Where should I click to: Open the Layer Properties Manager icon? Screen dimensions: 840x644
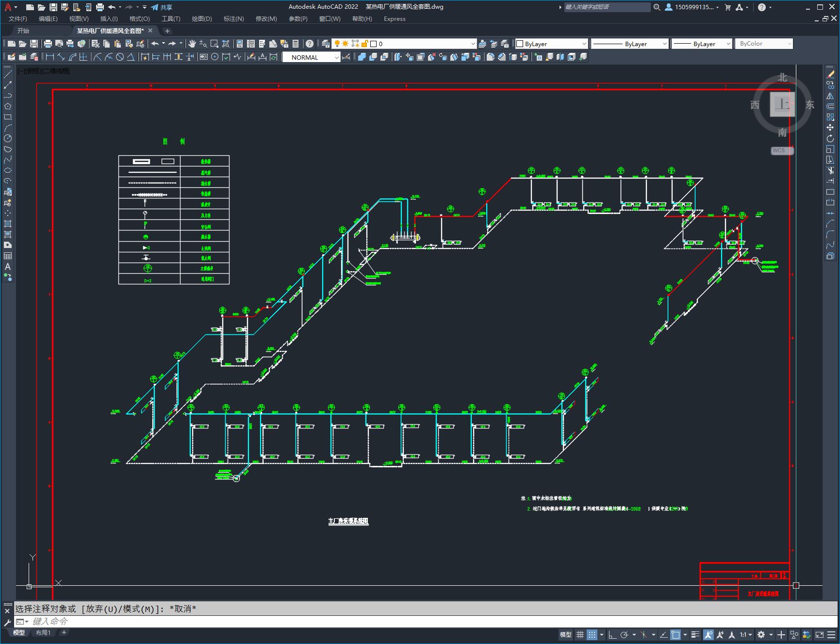coord(326,44)
